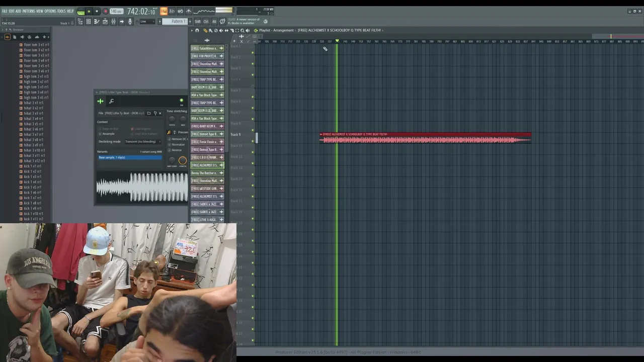Select the slice tool in playlist toolbar

click(x=231, y=30)
